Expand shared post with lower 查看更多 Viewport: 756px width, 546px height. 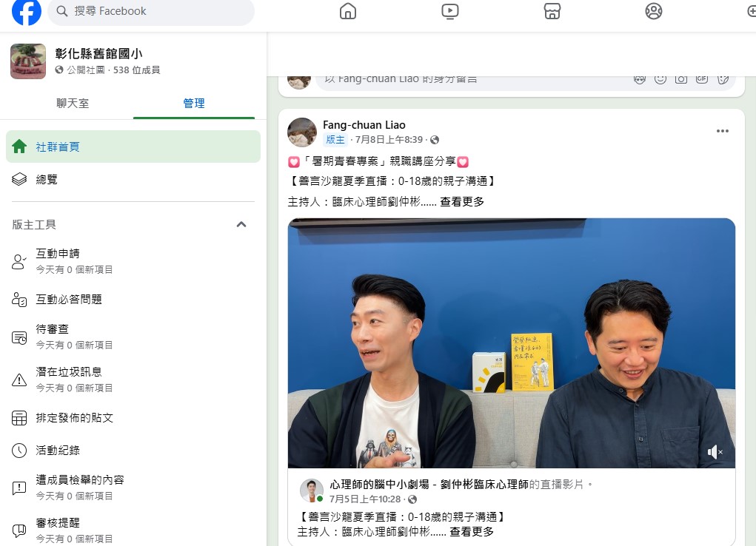(472, 531)
